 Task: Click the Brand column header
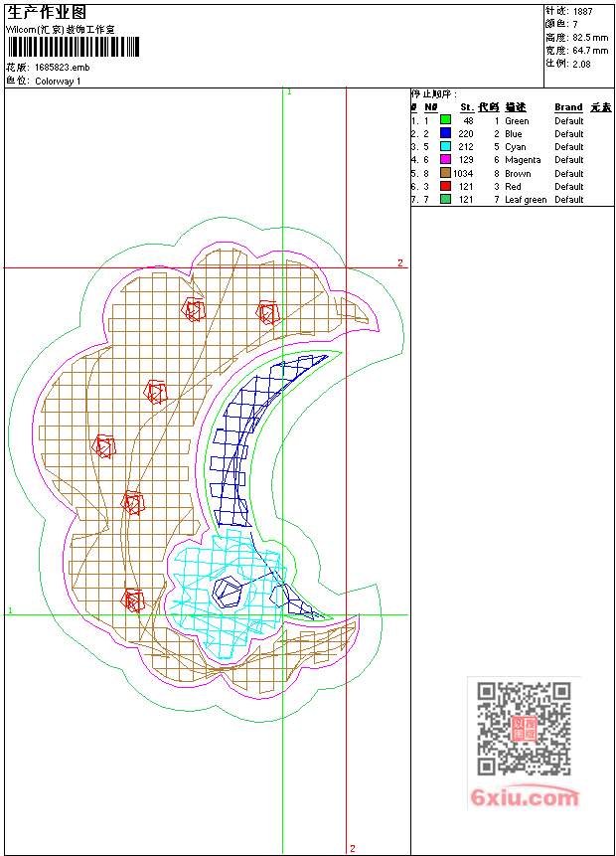coord(568,107)
